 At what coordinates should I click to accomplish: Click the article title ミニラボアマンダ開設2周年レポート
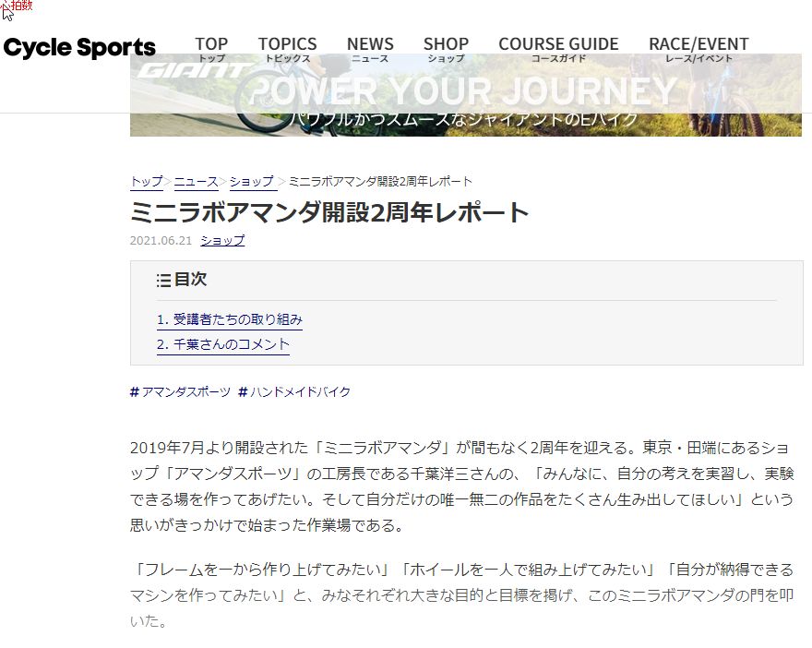click(329, 212)
